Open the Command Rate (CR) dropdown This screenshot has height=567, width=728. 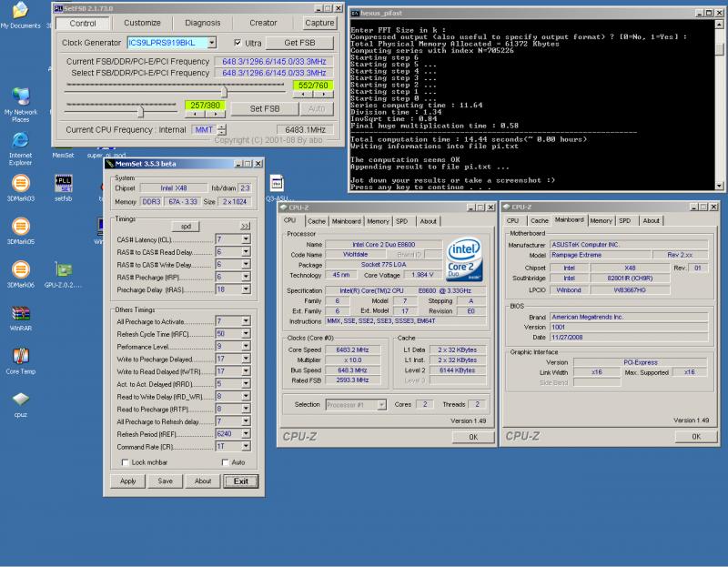click(x=246, y=447)
